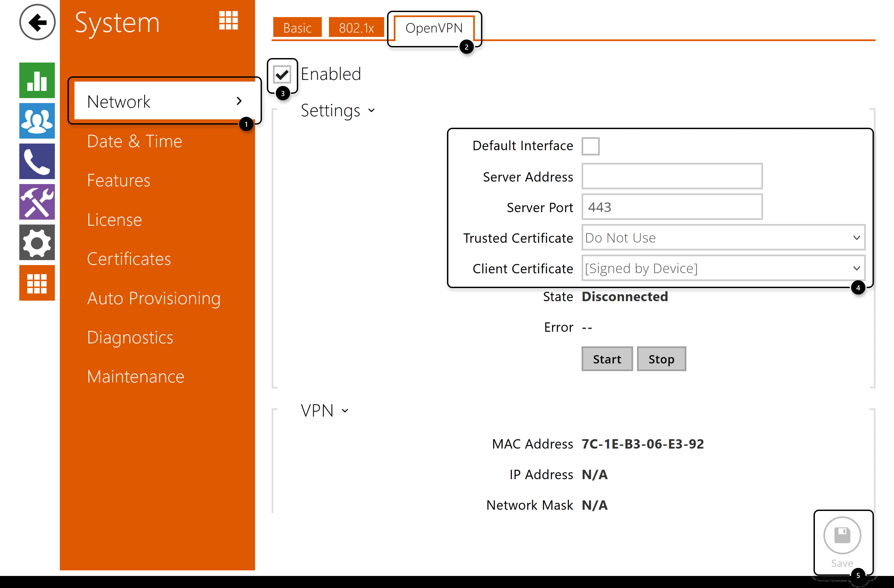The width and height of the screenshot is (894, 588).
Task: Click the IP Address N/A value
Action: click(595, 475)
